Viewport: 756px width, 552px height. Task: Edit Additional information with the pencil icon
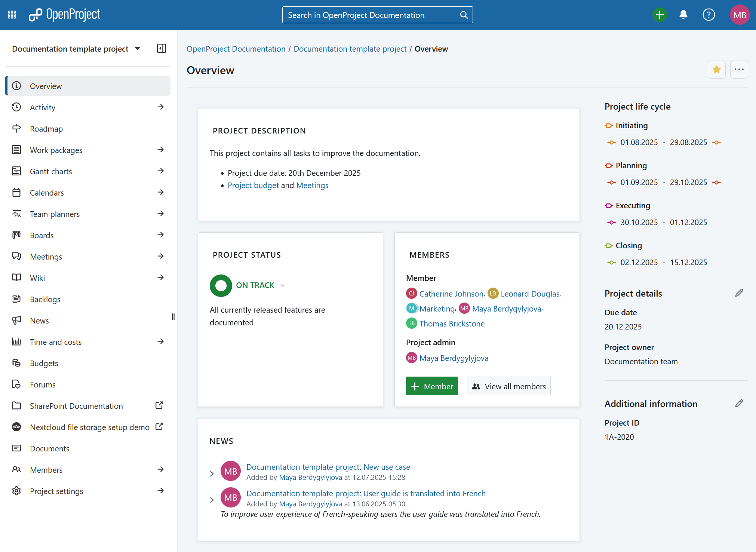pyautogui.click(x=739, y=404)
